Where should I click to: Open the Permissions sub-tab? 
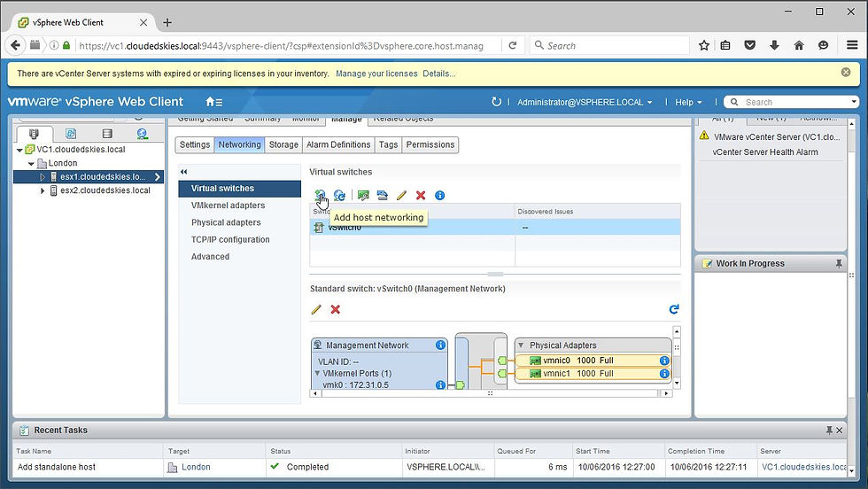[430, 144]
